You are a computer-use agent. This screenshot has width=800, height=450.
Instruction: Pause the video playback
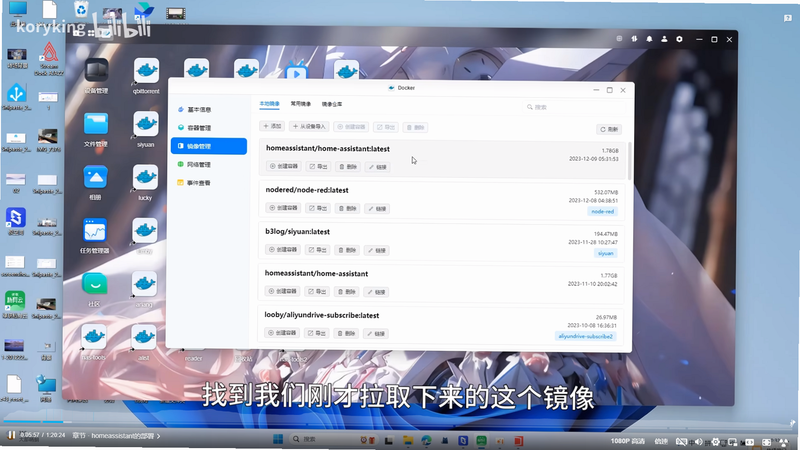click(x=11, y=435)
